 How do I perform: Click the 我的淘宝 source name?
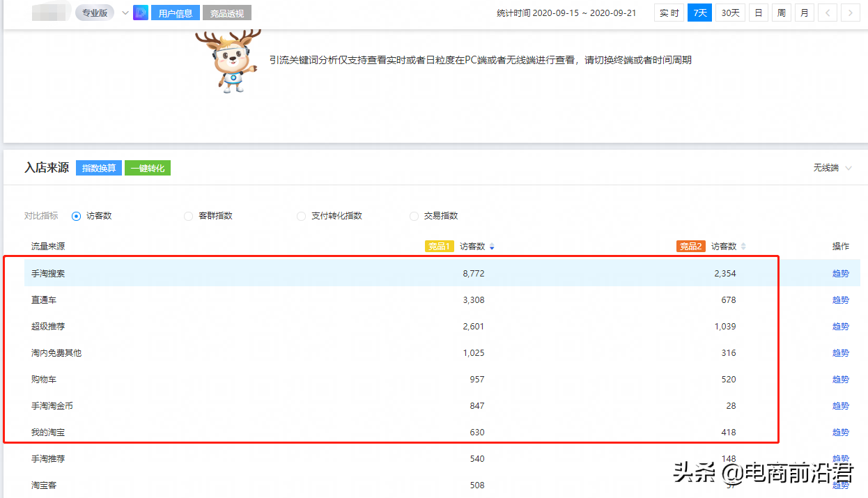point(48,433)
